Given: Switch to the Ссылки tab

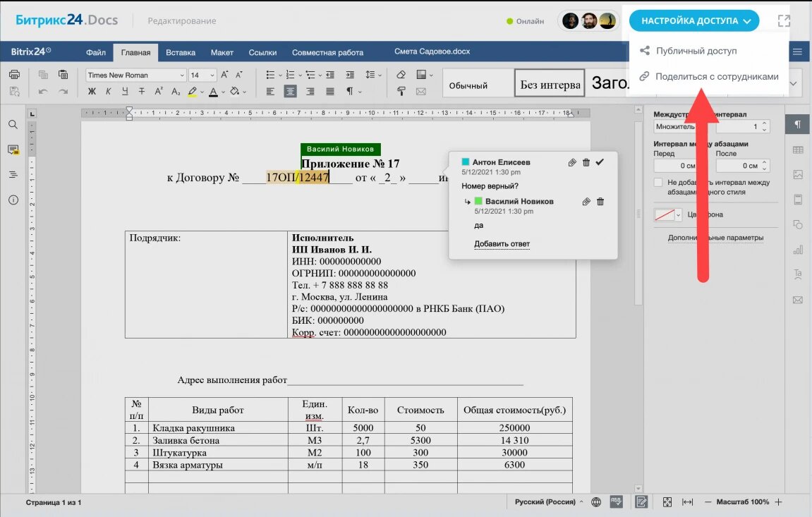Looking at the screenshot, I should point(262,52).
